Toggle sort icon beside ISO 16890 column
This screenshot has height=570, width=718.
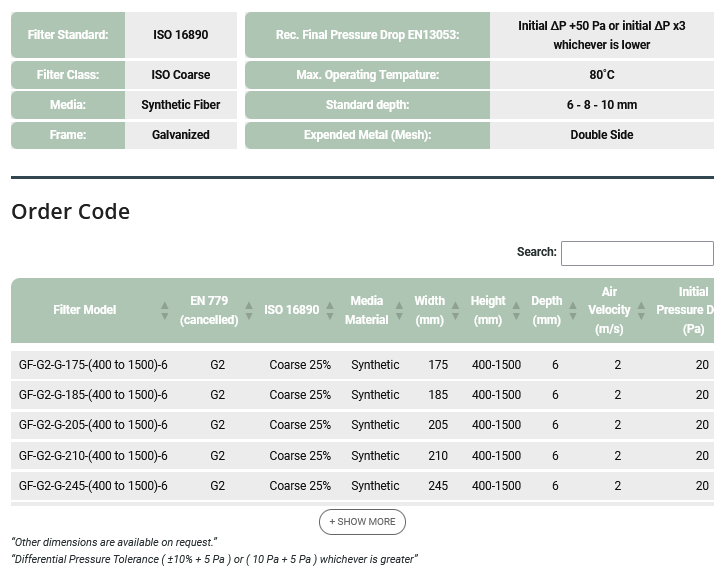[x=330, y=310]
